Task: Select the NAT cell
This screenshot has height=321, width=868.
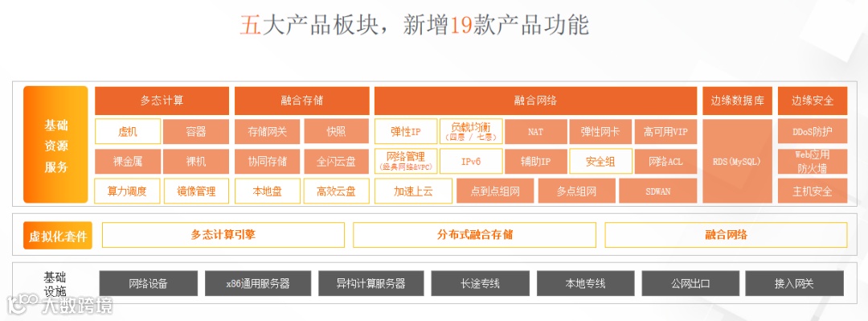Action: (535, 131)
